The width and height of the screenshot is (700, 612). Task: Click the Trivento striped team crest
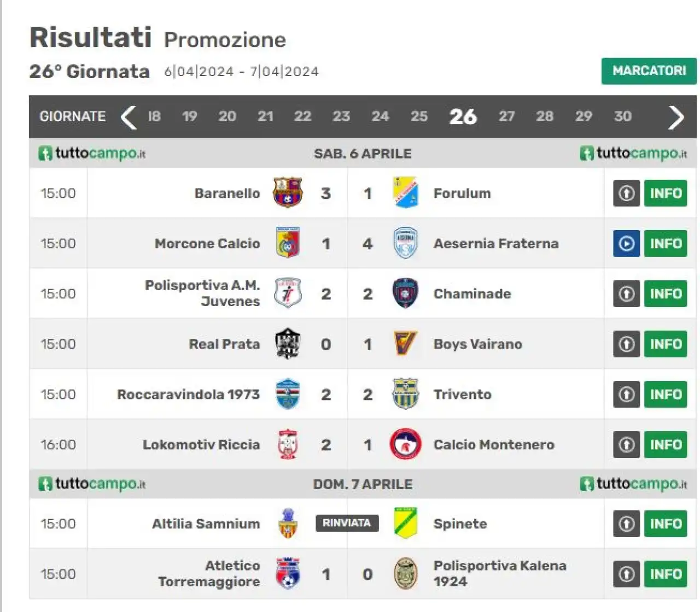[405, 393]
